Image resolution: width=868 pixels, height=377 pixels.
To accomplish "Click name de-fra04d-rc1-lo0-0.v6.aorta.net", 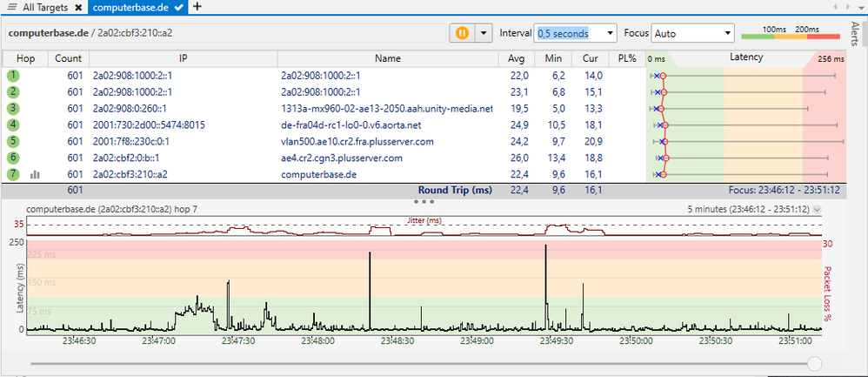I will 351,125.
